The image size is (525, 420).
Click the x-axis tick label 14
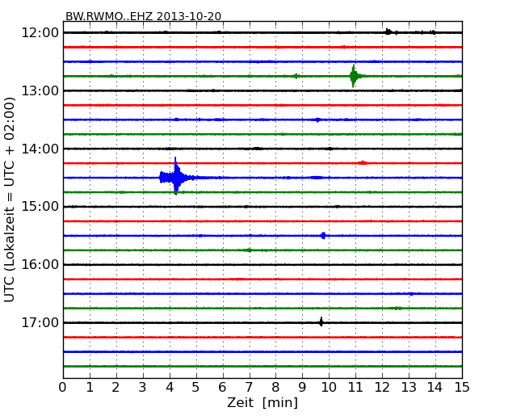[435, 388]
